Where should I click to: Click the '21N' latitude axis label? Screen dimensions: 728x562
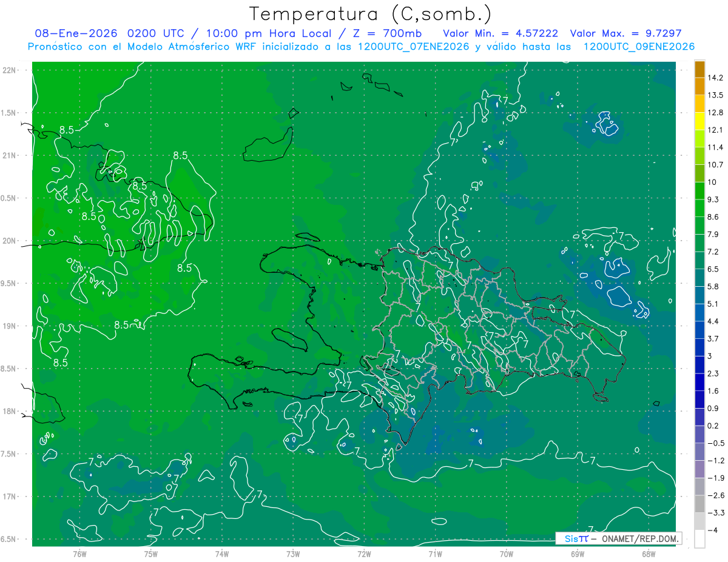click(x=8, y=156)
